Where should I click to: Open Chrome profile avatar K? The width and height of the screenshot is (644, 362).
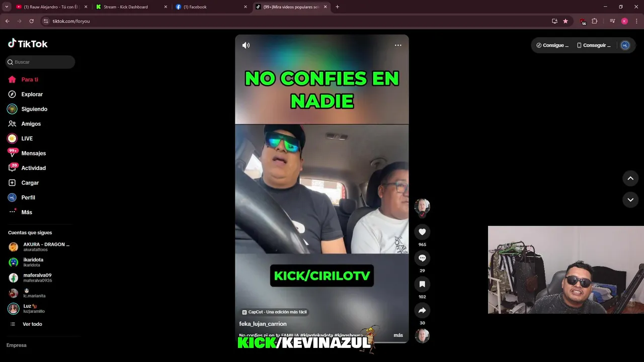click(624, 21)
